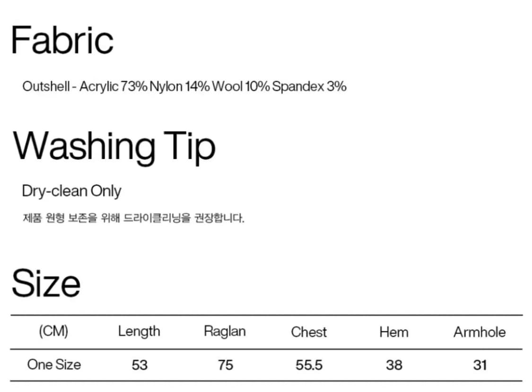Click the Size heading
This screenshot has width=532, height=392.
tap(46, 283)
